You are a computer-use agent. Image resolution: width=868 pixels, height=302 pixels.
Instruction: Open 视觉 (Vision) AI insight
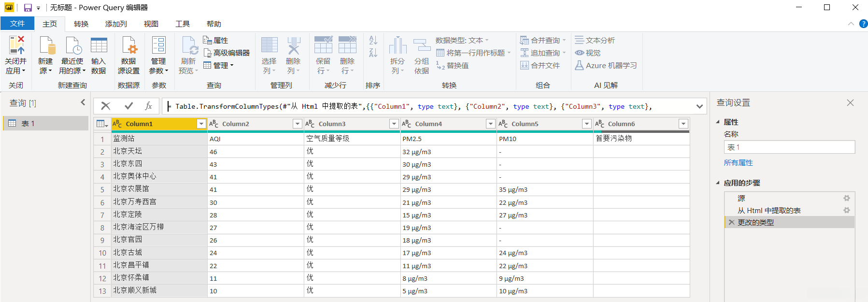click(x=588, y=53)
